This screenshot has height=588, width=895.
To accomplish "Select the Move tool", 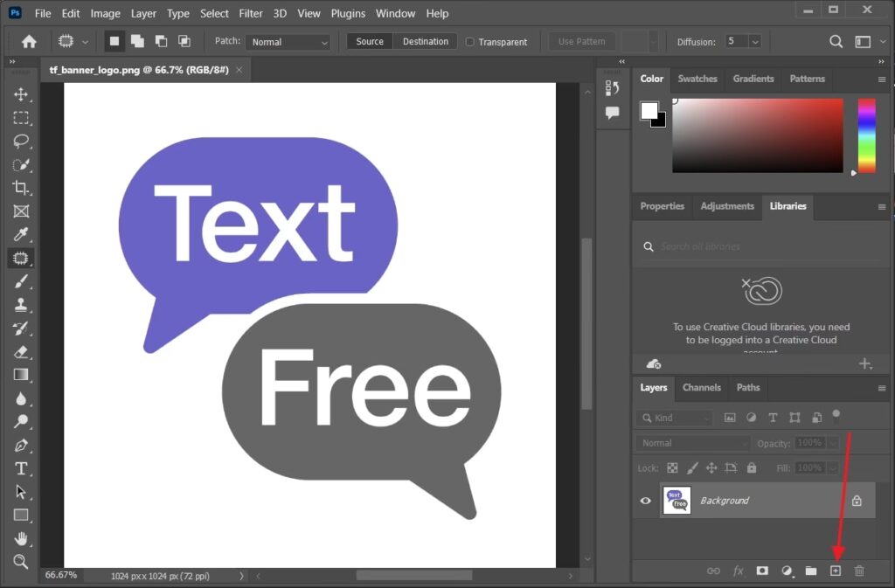I will click(x=21, y=94).
